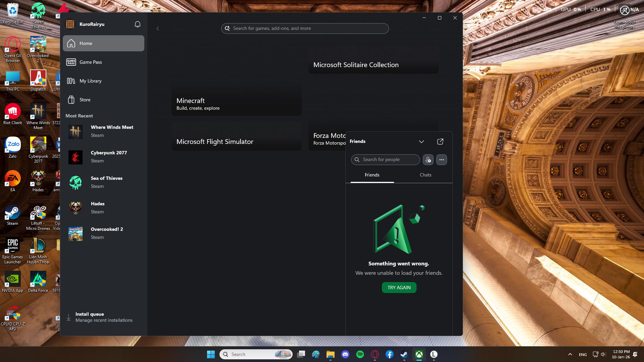This screenshot has width=644, height=362.
Task: Launch Steam from the taskbar
Action: tap(404, 354)
